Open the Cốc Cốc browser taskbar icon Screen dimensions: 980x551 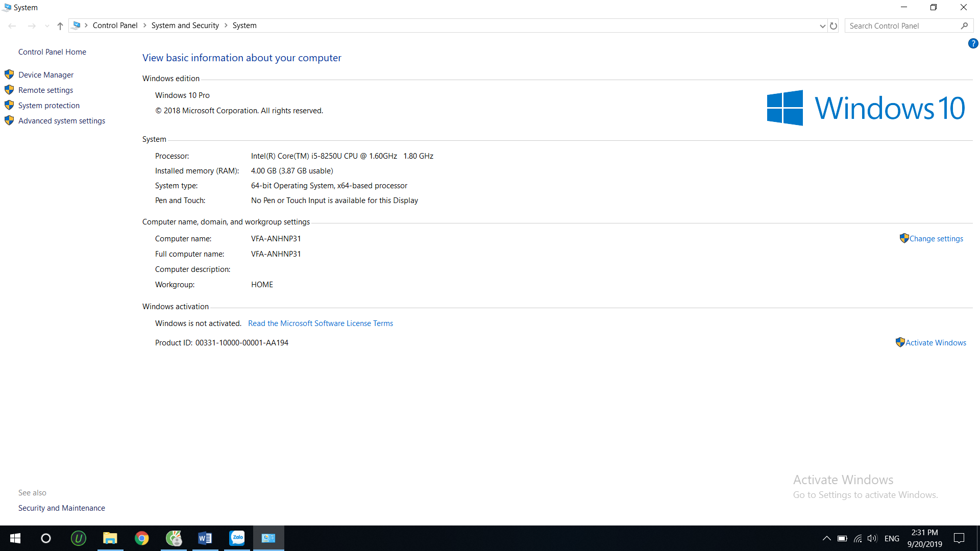pyautogui.click(x=174, y=538)
